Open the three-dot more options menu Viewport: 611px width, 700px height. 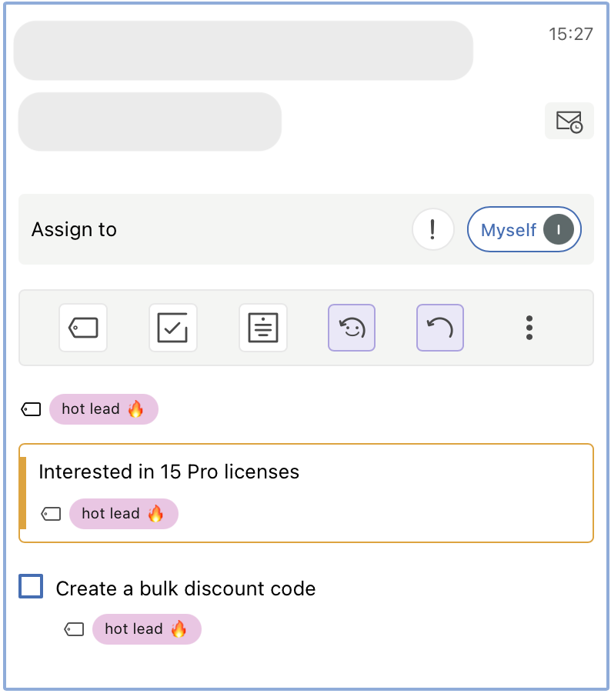click(529, 328)
